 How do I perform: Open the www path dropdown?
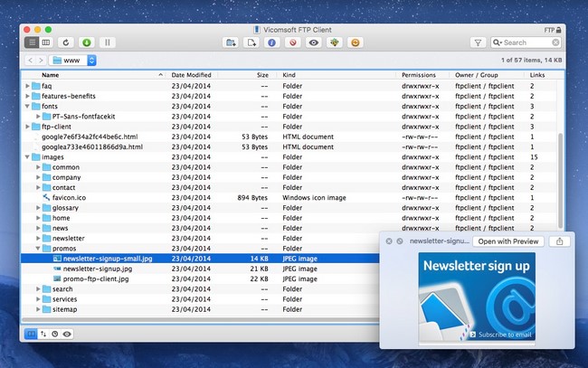pyautogui.click(x=72, y=61)
